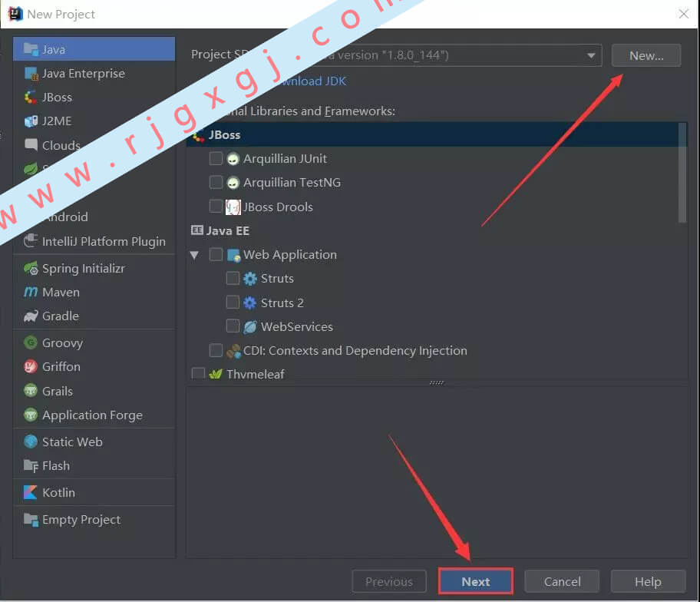This screenshot has height=602, width=700.
Task: Tick the Thymeleaf checkbox
Action: [198, 373]
